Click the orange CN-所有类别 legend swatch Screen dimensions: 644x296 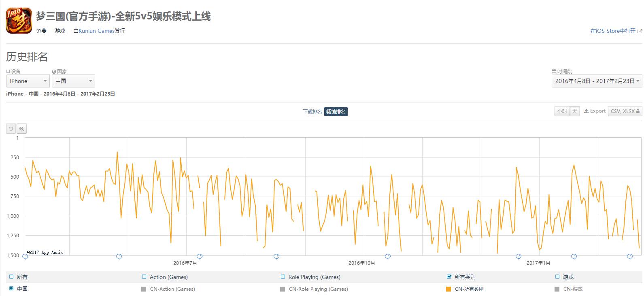[448, 289]
